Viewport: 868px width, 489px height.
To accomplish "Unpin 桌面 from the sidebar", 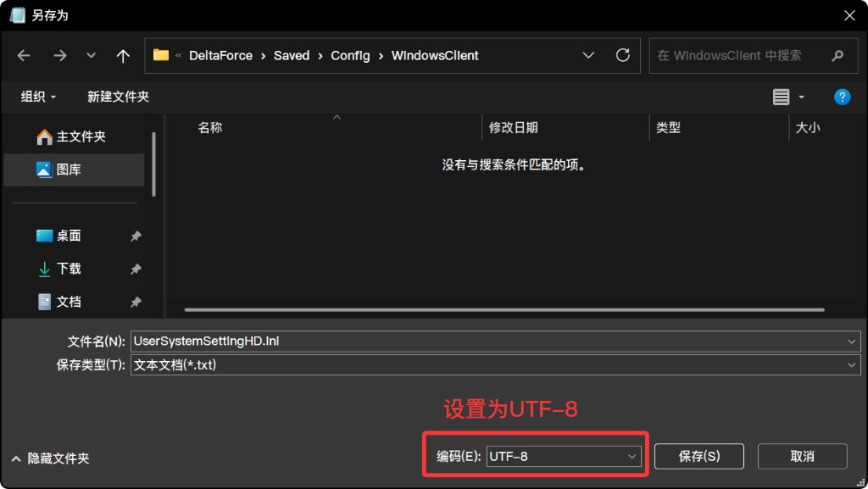I will point(136,236).
